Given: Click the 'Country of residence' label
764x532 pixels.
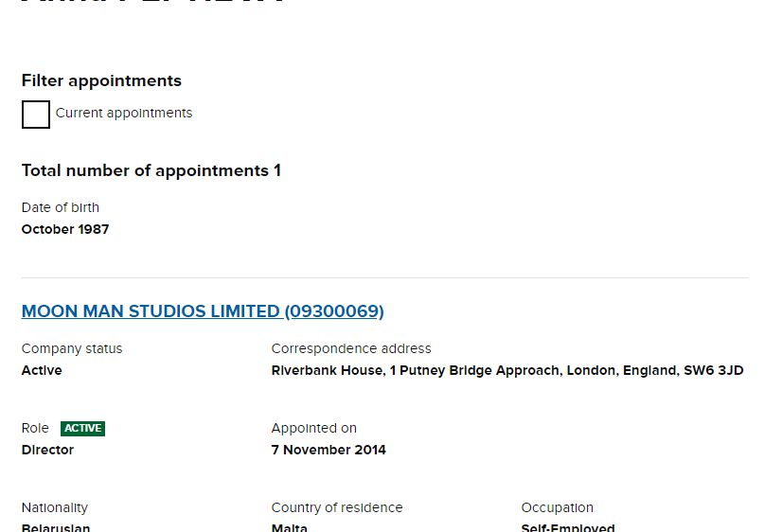Looking at the screenshot, I should (337, 508).
